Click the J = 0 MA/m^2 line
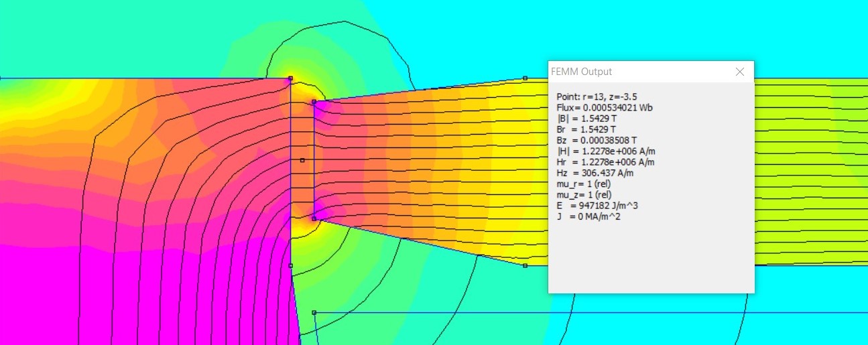This screenshot has height=345, width=868. click(x=588, y=216)
